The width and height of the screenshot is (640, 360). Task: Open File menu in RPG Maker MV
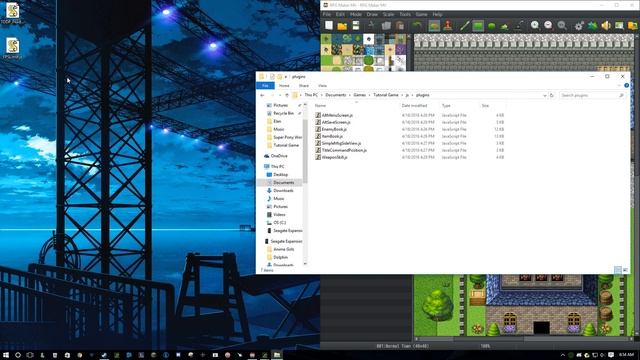(x=327, y=14)
